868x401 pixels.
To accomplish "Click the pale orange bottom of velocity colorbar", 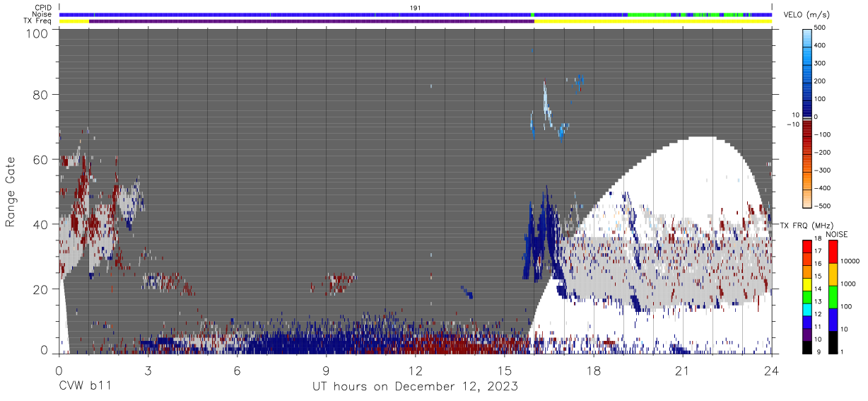I will coord(808,199).
